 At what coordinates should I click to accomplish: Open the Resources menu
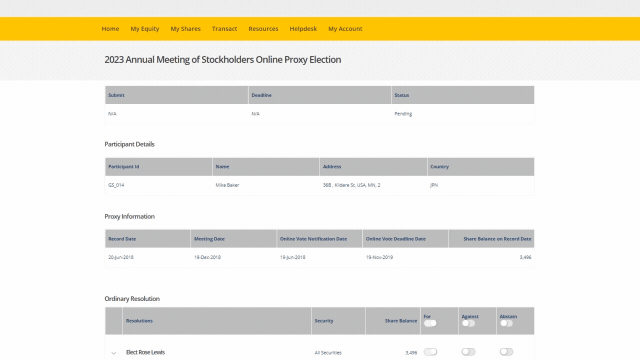coord(263,29)
